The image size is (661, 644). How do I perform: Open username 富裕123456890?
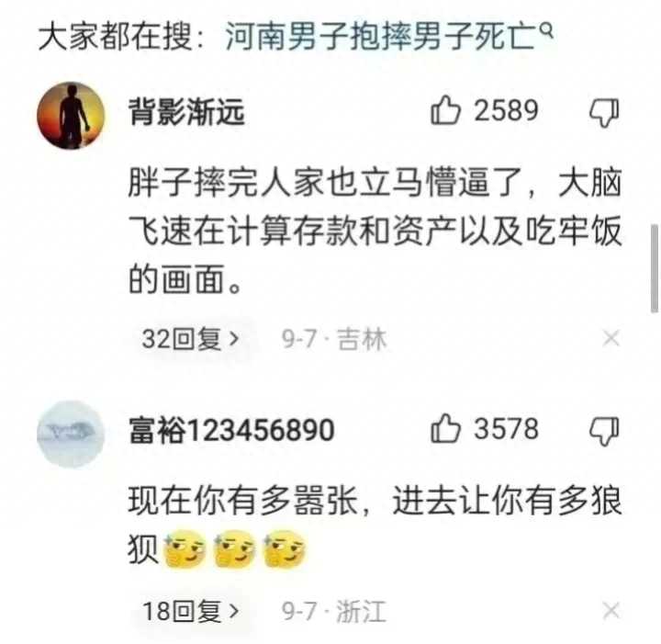231,430
